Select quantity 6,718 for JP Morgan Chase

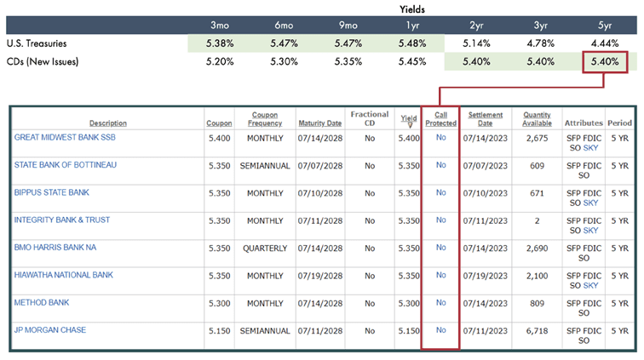click(537, 331)
